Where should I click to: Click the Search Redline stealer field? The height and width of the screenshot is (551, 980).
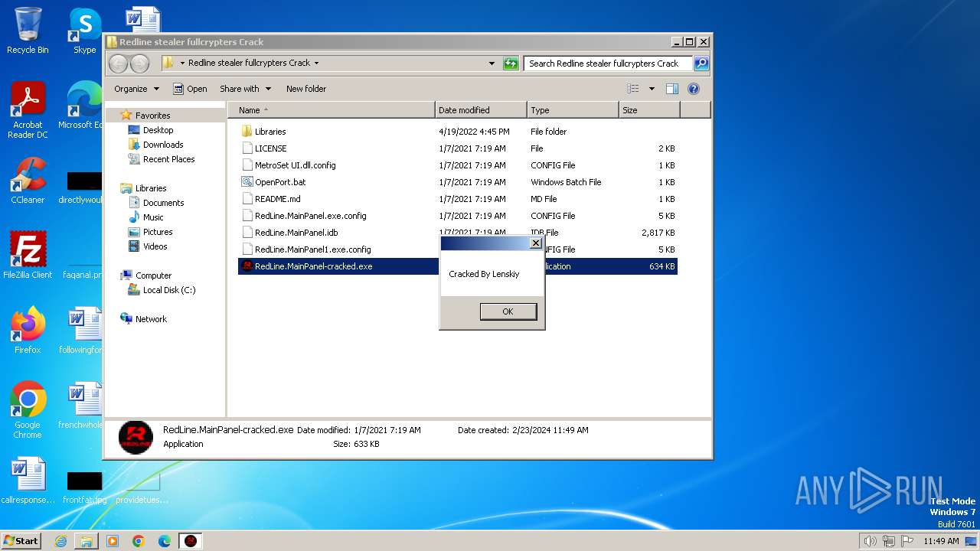coord(608,64)
